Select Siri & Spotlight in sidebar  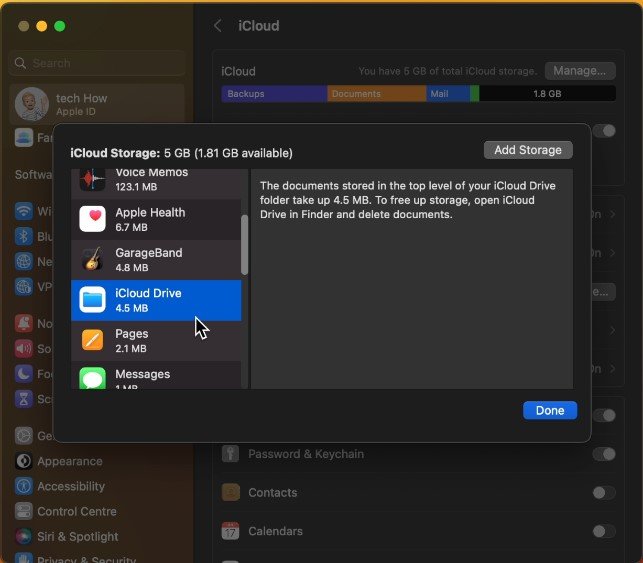(x=77, y=536)
